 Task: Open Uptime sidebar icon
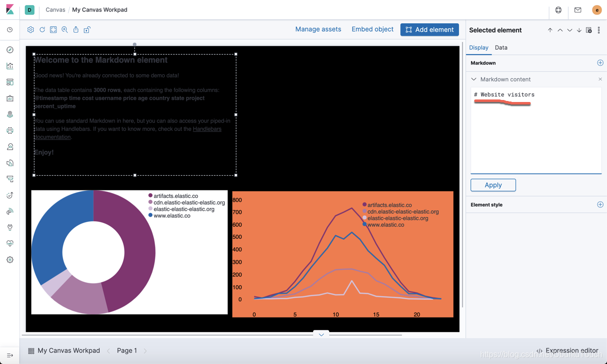tap(10, 195)
